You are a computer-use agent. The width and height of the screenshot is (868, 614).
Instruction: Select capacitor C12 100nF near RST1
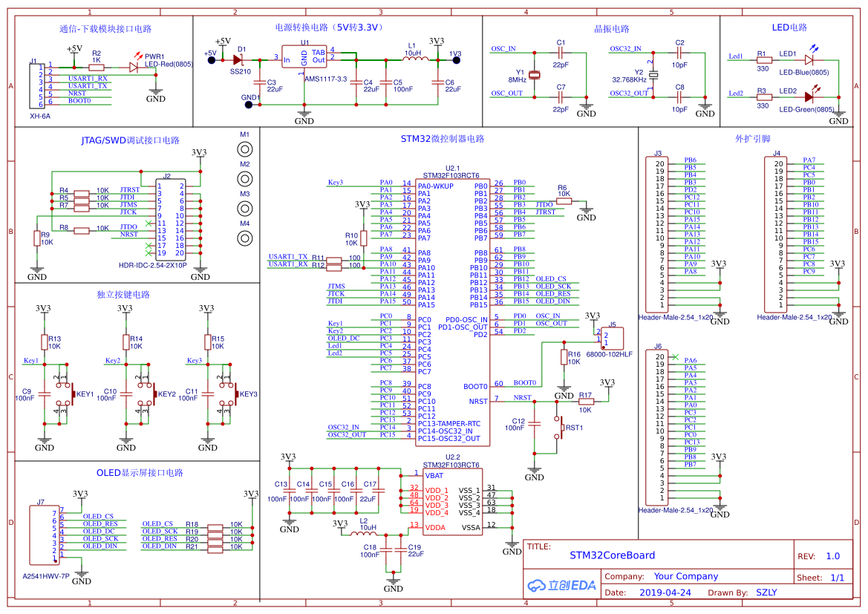pos(534,424)
